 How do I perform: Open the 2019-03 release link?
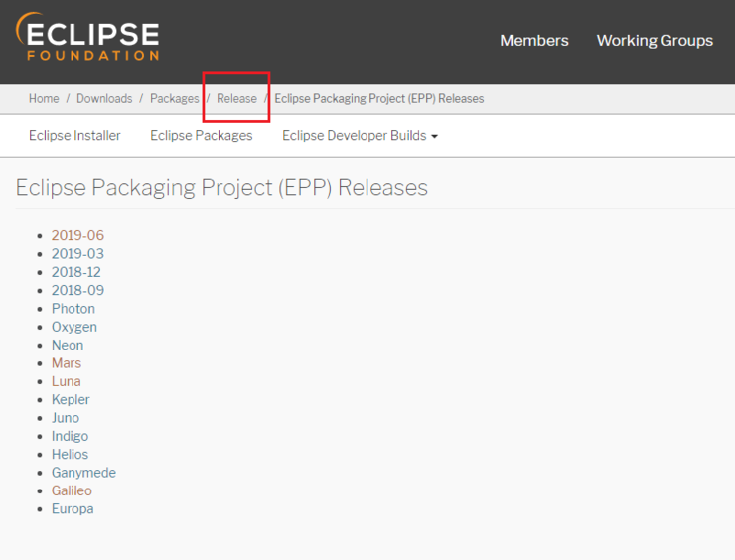(x=77, y=253)
